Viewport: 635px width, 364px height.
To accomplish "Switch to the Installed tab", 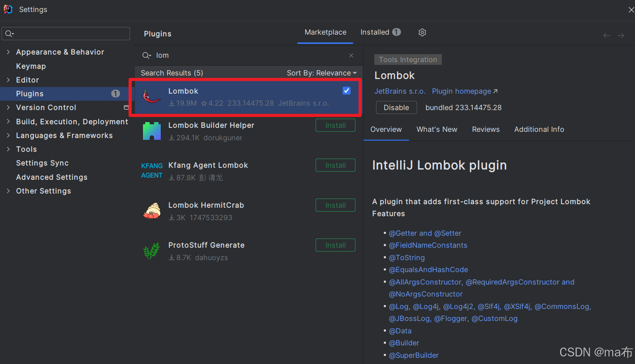I will (x=381, y=32).
